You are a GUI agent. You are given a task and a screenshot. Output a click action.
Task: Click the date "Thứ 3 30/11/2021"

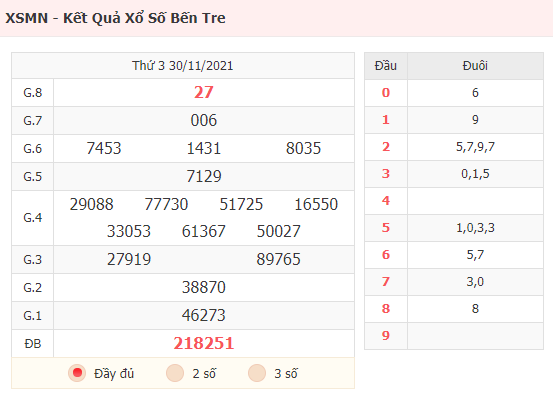coord(183,66)
